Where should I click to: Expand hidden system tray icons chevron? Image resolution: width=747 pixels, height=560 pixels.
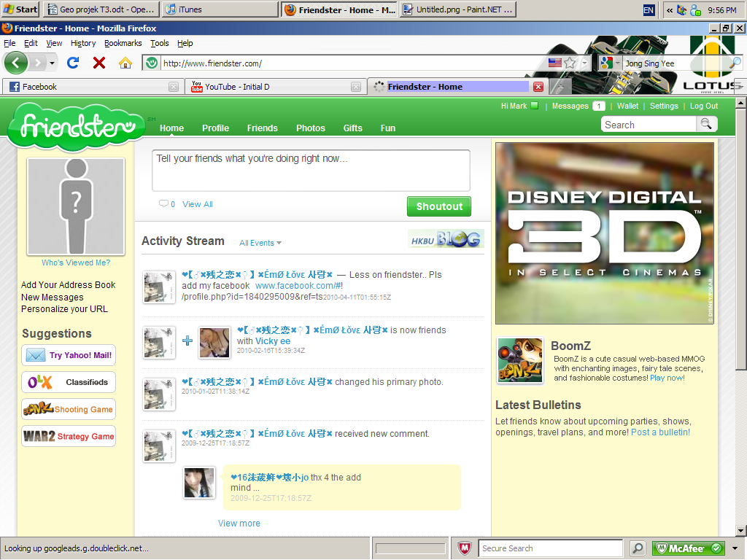click(x=670, y=10)
